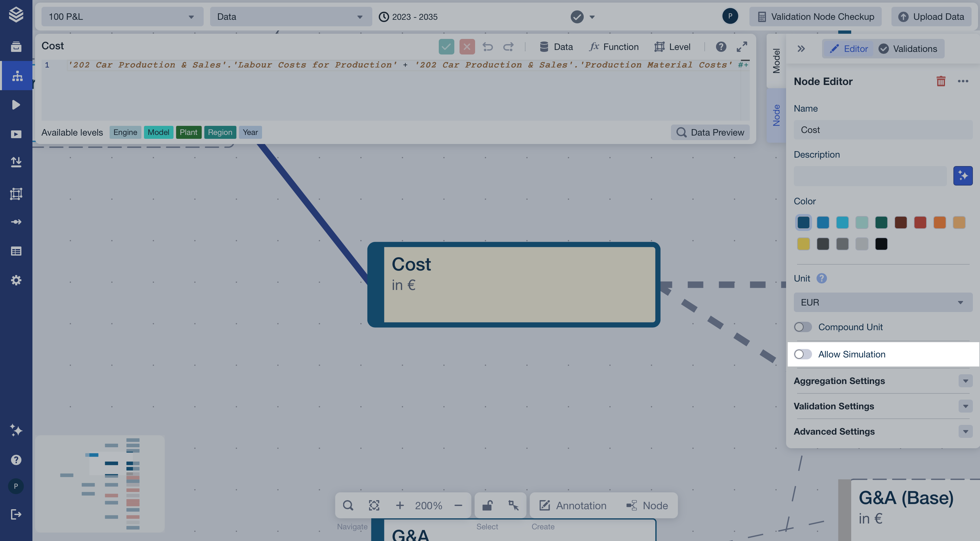
Task: Open the video presentation sidebar icon
Action: click(16, 134)
